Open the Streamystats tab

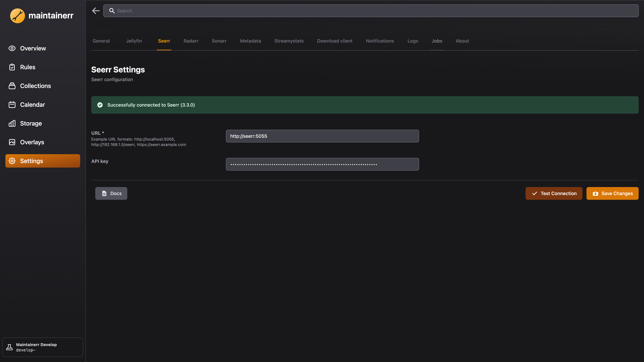pos(289,41)
